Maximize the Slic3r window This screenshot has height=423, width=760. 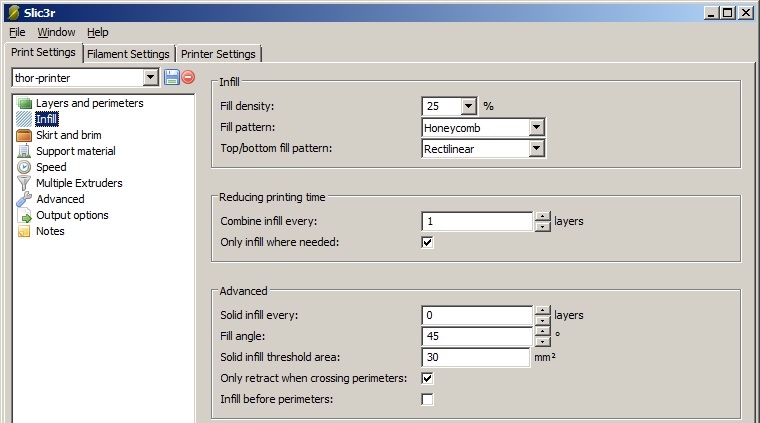(x=728, y=13)
